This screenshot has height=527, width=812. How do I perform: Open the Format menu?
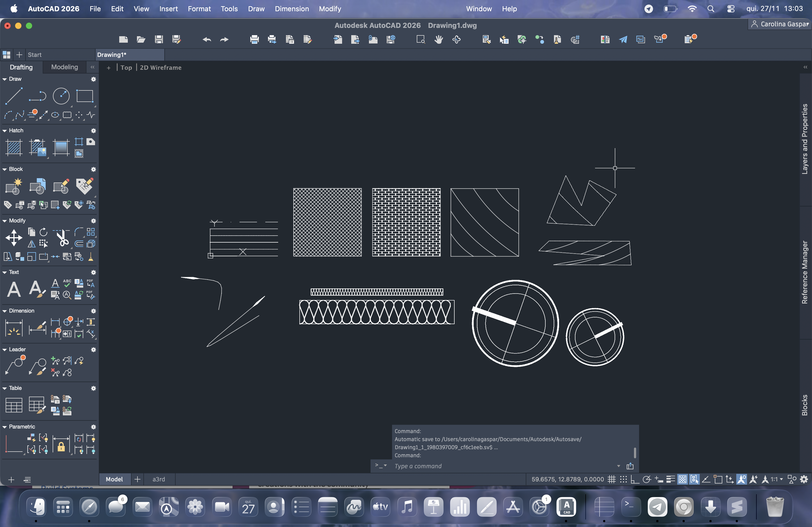pos(199,9)
